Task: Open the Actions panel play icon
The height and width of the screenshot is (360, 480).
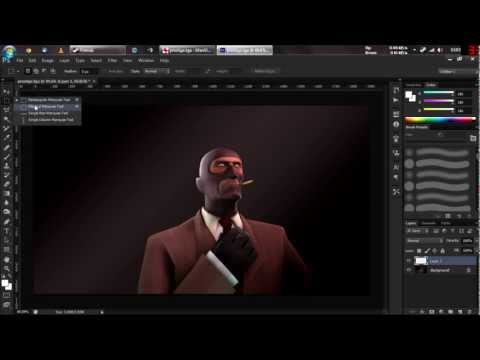Action: coord(396,100)
